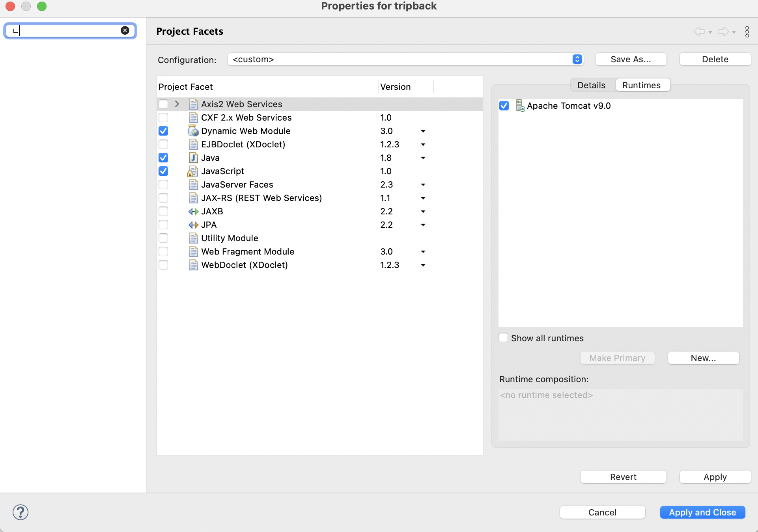Image resolution: width=758 pixels, height=532 pixels.
Task: Open the Java version dropdown arrow
Action: pos(423,158)
